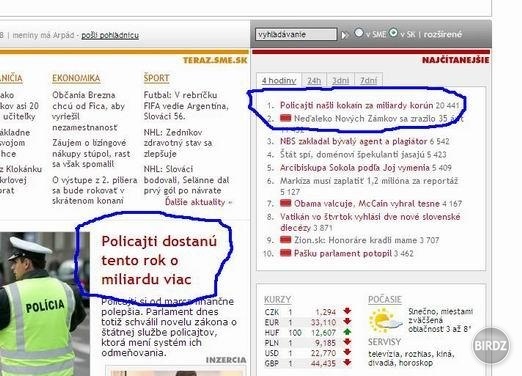Open the TERAZ.SME.SK section link

(215, 60)
